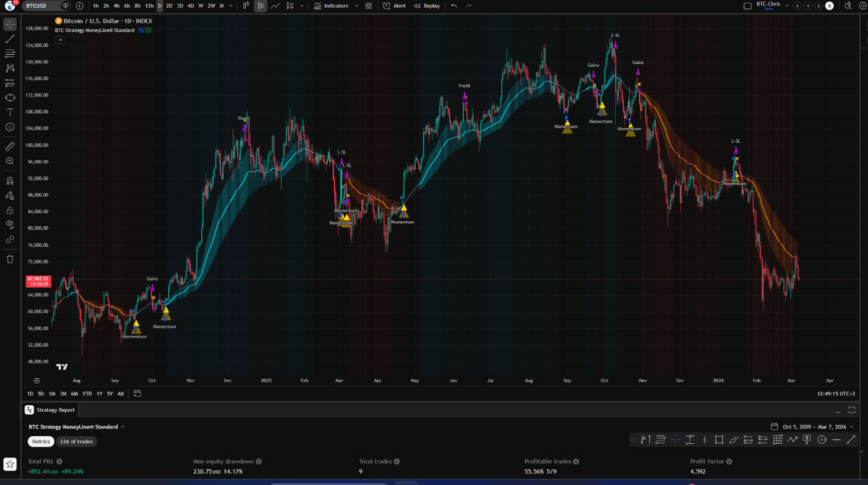868x485 pixels.
Task: Open the favorites star toolbar button
Action: 10,464
